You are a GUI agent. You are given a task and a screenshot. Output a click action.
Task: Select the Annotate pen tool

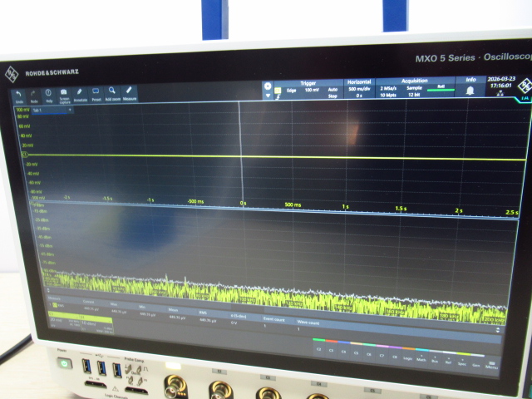coord(80,95)
